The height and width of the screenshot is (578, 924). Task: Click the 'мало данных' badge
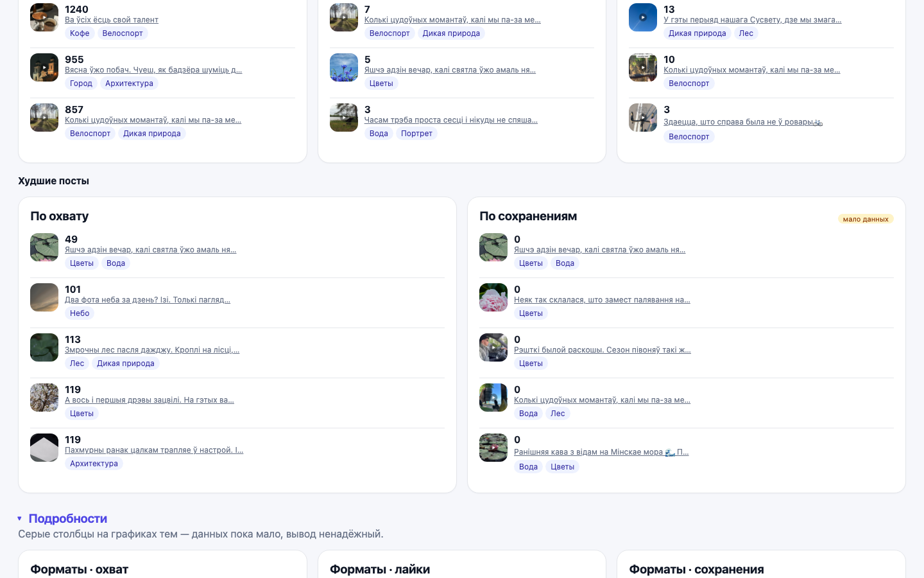pyautogui.click(x=866, y=219)
